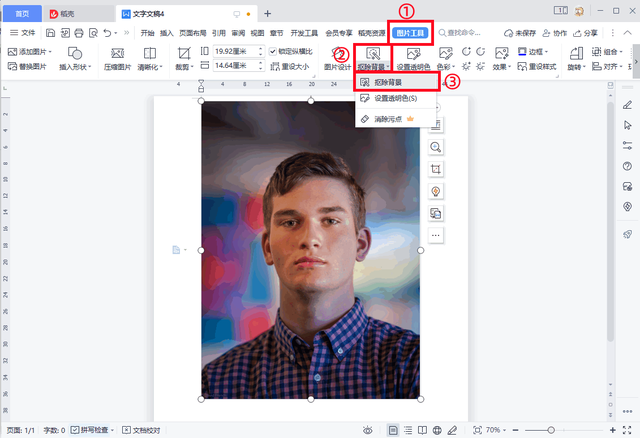This screenshot has height=438, width=640.
Task: Click the more options (…) floating button
Action: click(x=436, y=235)
